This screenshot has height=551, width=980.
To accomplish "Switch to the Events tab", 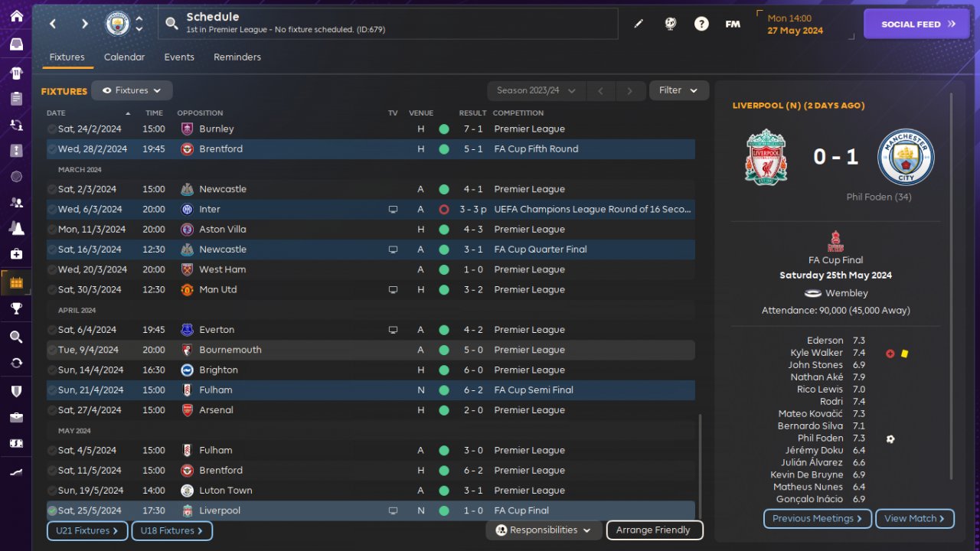I will coord(179,57).
